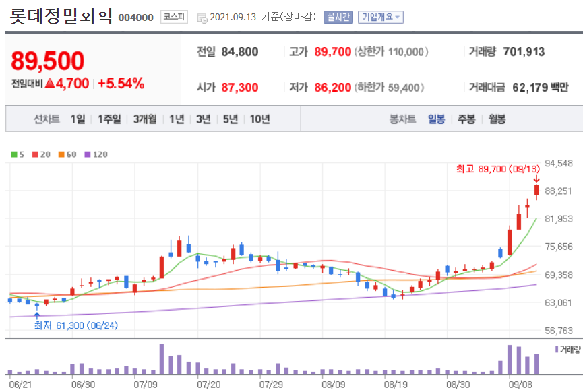Click the purple 120-day moving average swatch
The height and width of the screenshot is (392, 583).
click(x=88, y=154)
